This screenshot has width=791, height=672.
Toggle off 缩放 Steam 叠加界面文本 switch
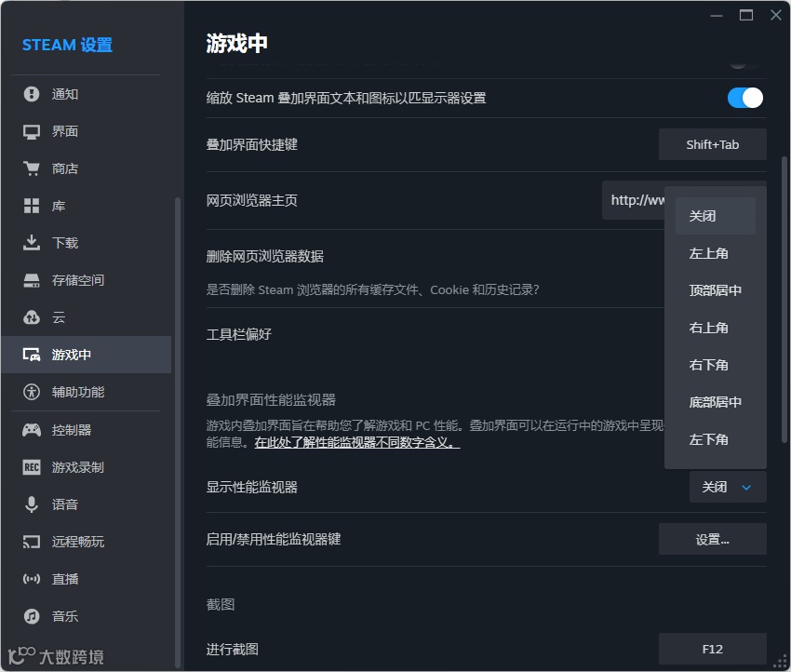[745, 98]
